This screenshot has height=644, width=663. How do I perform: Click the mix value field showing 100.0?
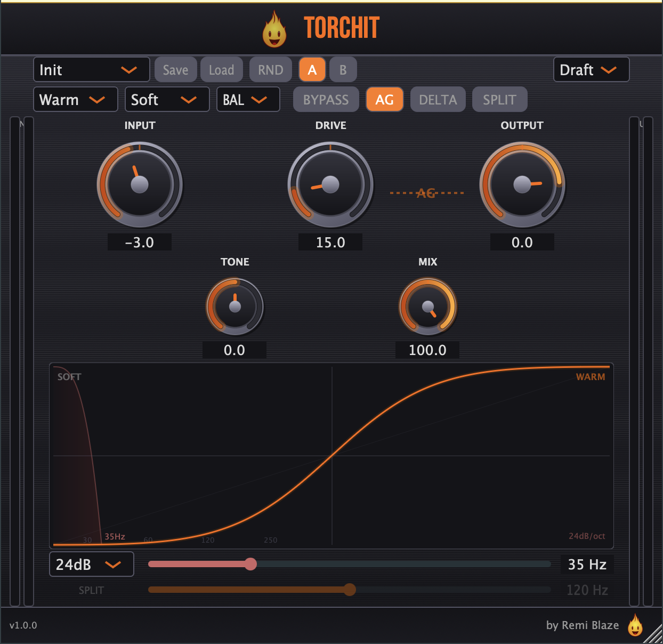[x=427, y=350]
